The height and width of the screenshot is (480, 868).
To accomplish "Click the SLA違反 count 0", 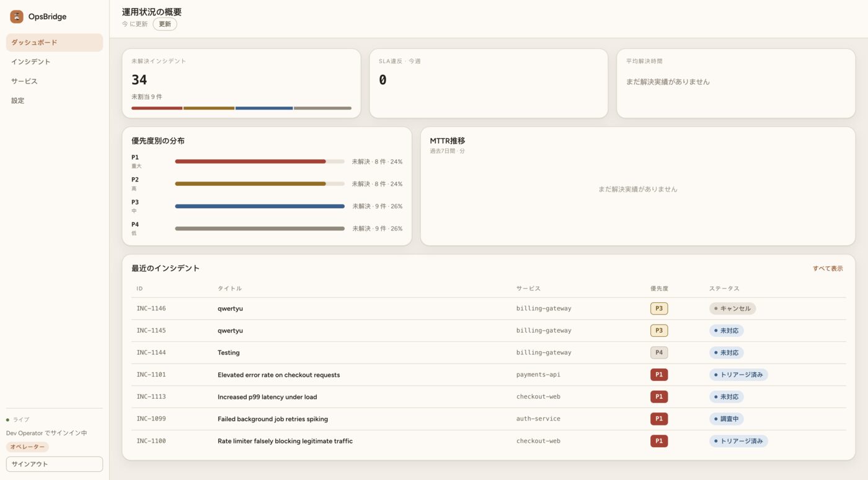I will pyautogui.click(x=383, y=80).
